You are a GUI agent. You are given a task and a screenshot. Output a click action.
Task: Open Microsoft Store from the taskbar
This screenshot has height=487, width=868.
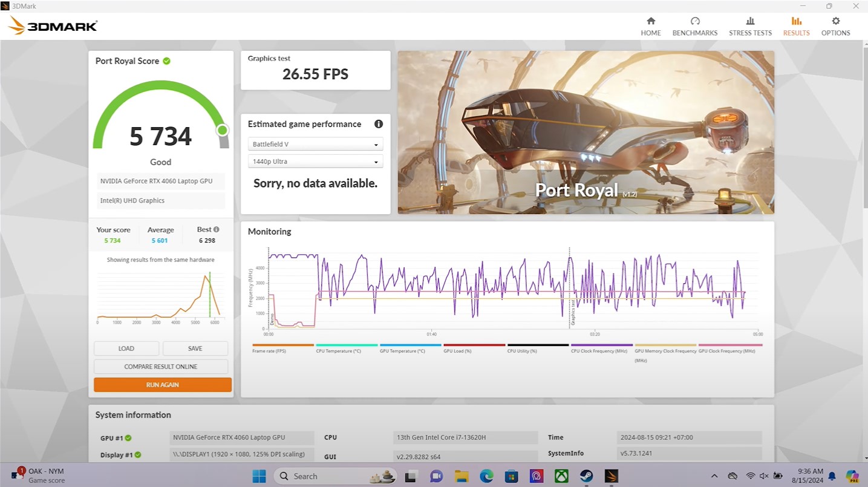click(511, 476)
